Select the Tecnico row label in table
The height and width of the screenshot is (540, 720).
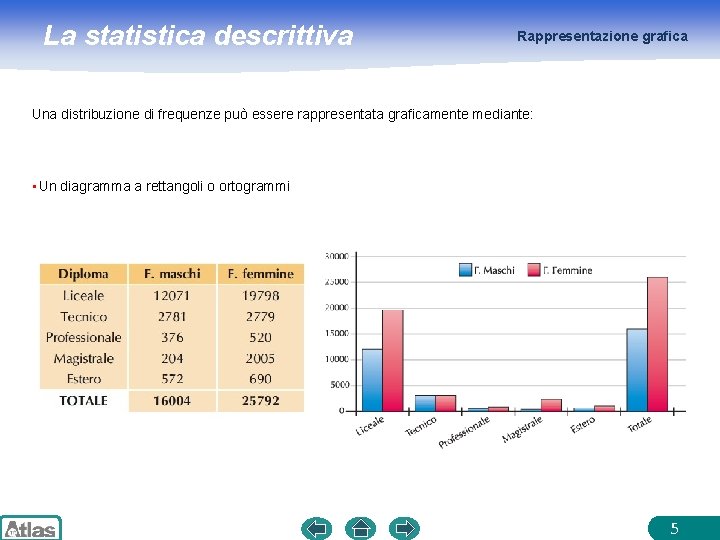pos(83,317)
